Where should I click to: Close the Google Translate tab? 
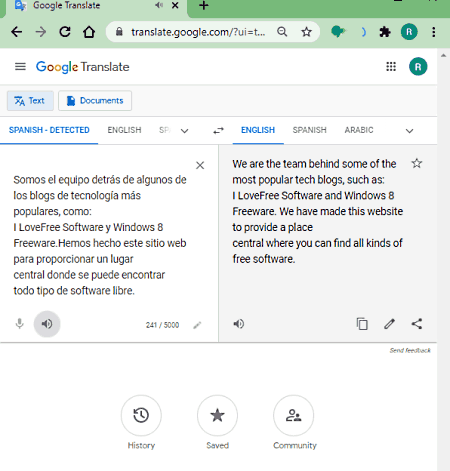[175, 5]
